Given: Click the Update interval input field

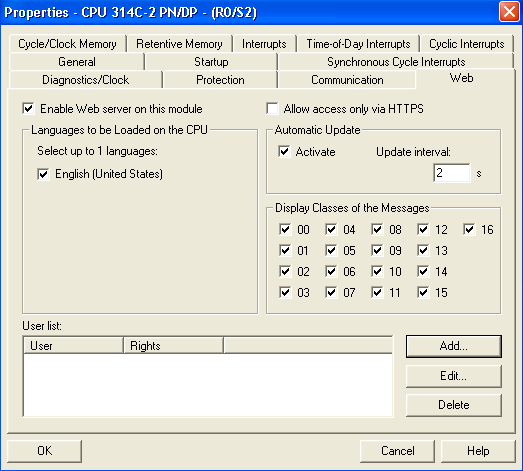Looking at the screenshot, I should pyautogui.click(x=452, y=173).
